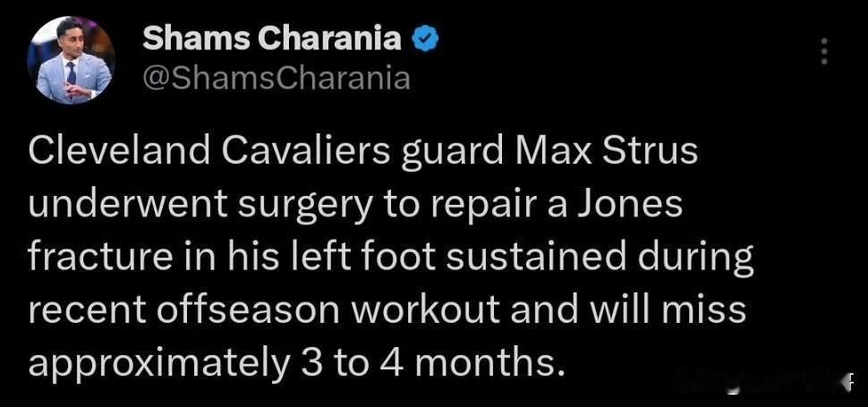
Task: Click the word 'offseason' in tweet text
Action: [247, 310]
